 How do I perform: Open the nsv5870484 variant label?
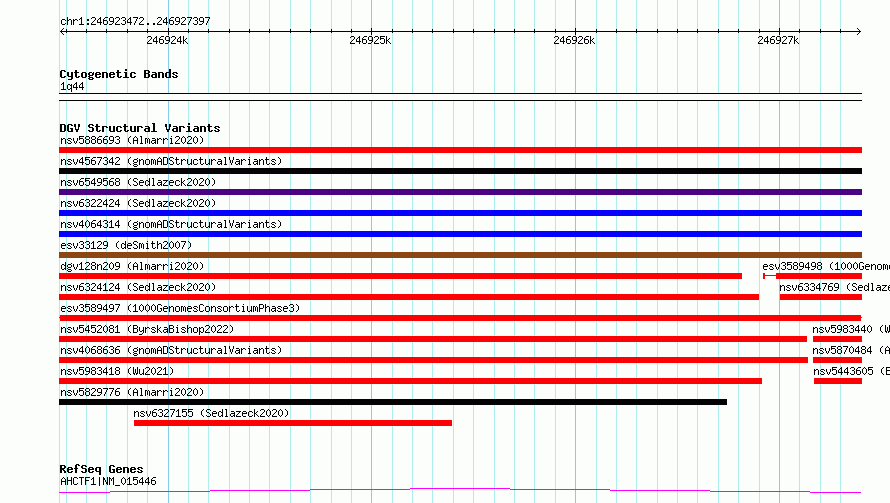point(851,350)
